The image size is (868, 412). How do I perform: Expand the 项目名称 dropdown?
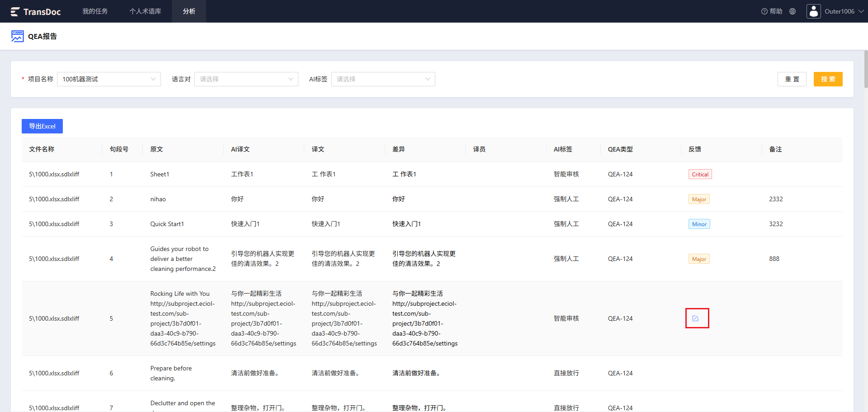pos(109,79)
